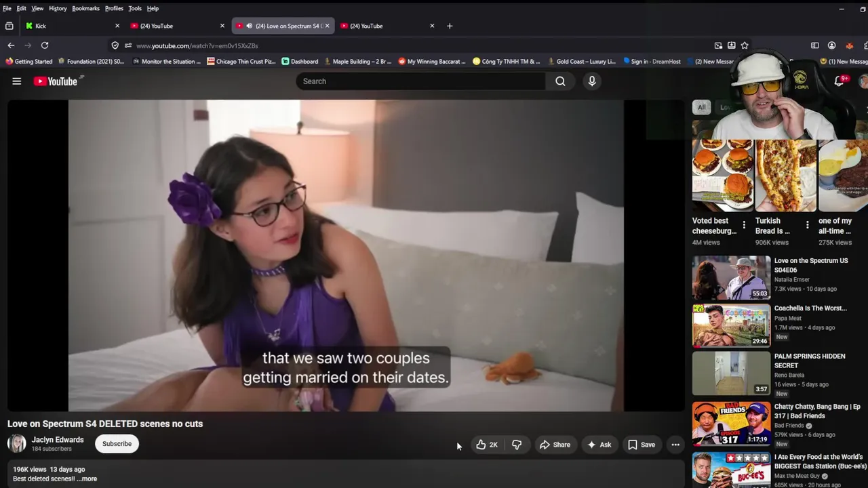
Task: Open the Help menu
Action: (x=153, y=8)
